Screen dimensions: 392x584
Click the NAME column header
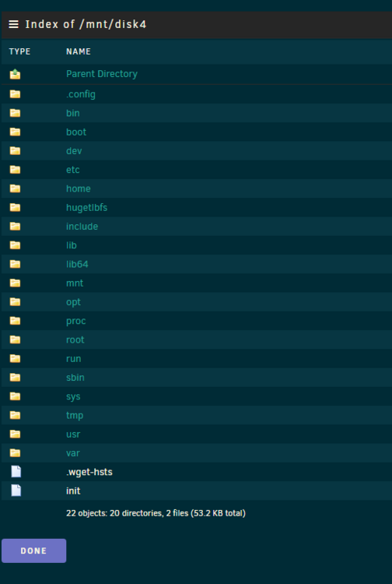[x=79, y=51]
